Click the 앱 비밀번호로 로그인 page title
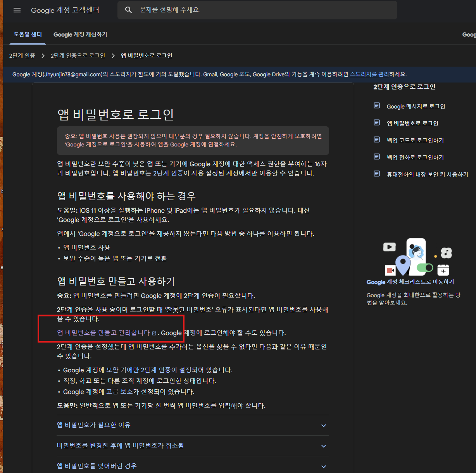The image size is (476, 473). coord(116,115)
